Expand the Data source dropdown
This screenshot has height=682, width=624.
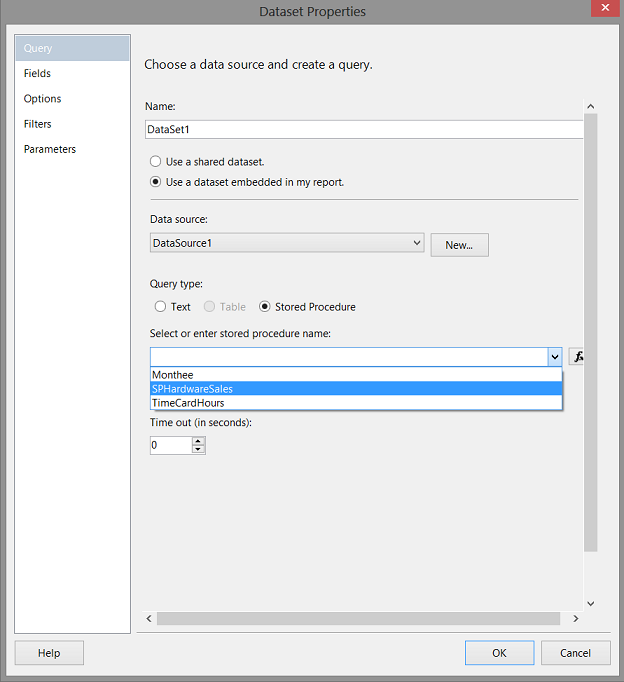pyautogui.click(x=416, y=243)
